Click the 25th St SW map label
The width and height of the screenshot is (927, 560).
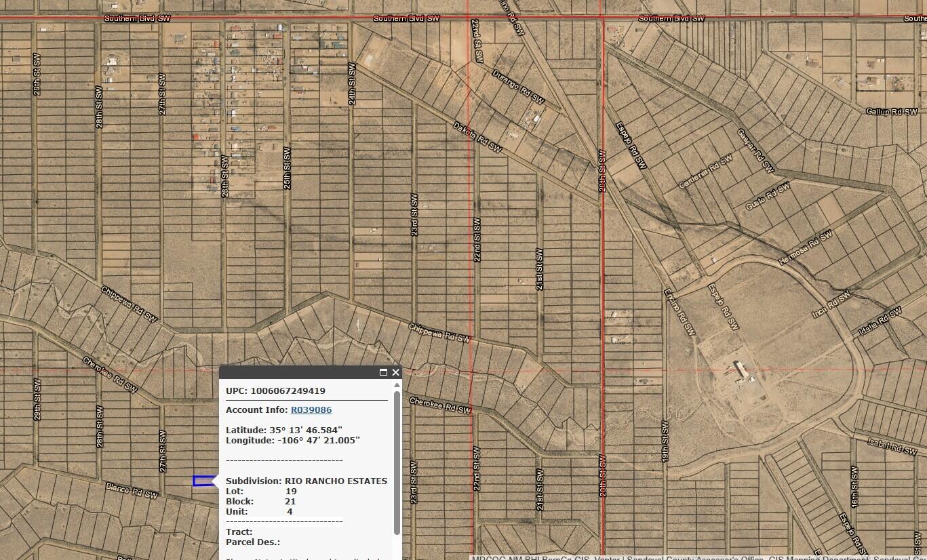tap(288, 168)
